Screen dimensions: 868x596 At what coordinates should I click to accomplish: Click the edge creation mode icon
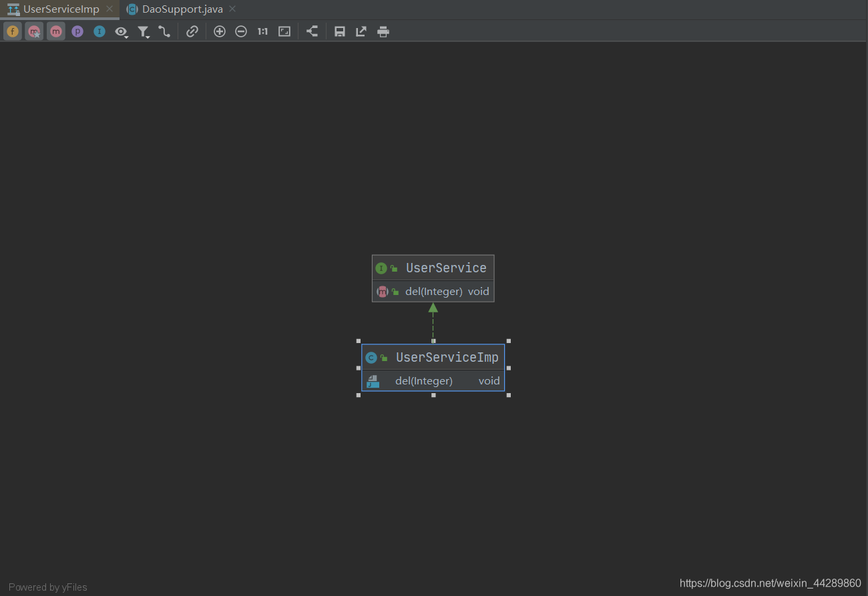[x=164, y=31]
